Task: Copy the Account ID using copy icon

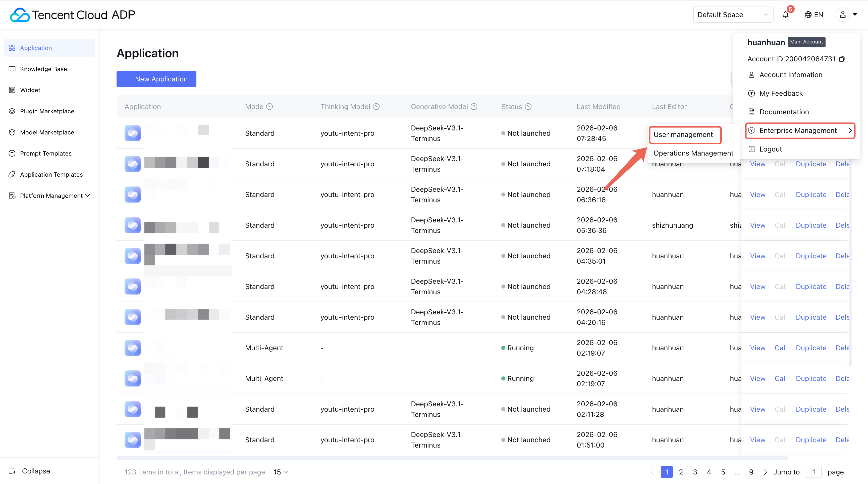Action: pyautogui.click(x=842, y=59)
